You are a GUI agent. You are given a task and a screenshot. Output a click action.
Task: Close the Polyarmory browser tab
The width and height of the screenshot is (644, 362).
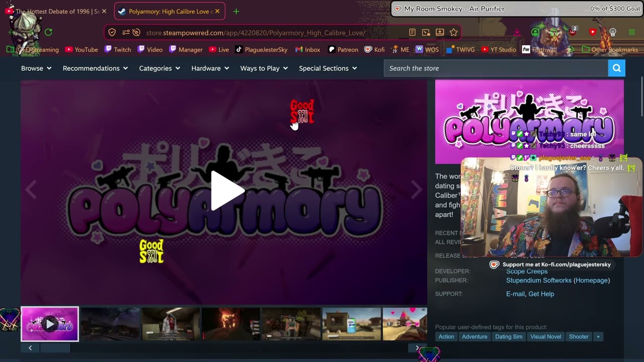point(217,11)
